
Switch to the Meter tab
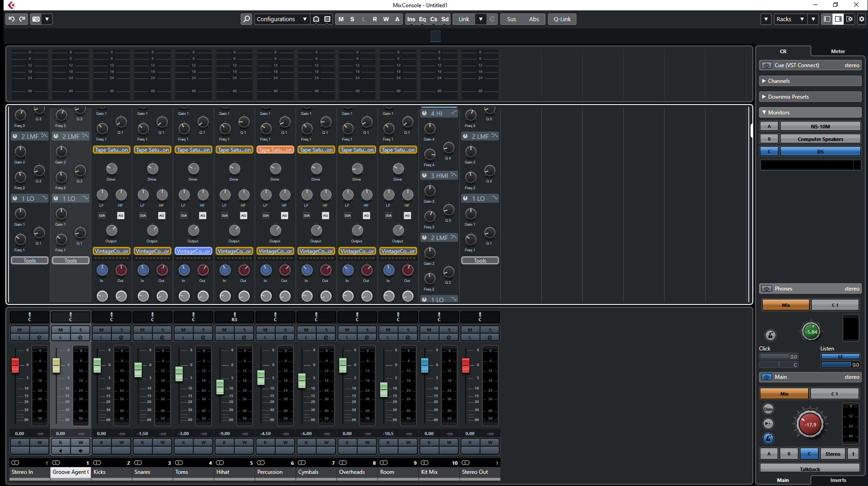837,51
